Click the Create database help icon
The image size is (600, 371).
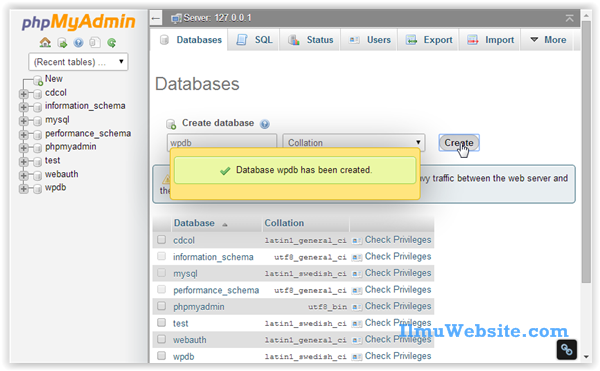coord(264,124)
